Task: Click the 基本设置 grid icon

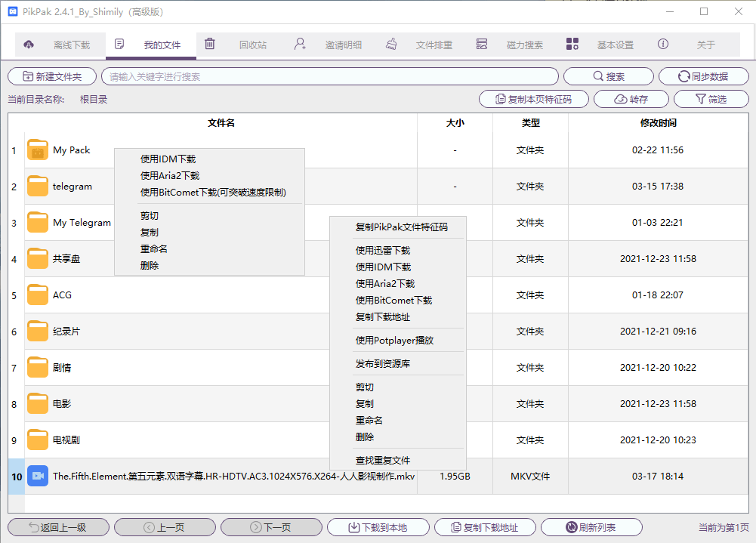Action: click(x=572, y=45)
